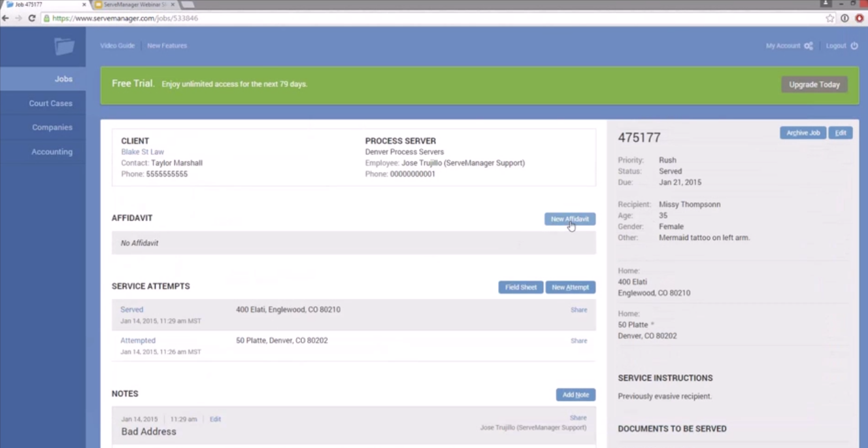Navigate to Companies section
The image size is (868, 448).
point(52,127)
